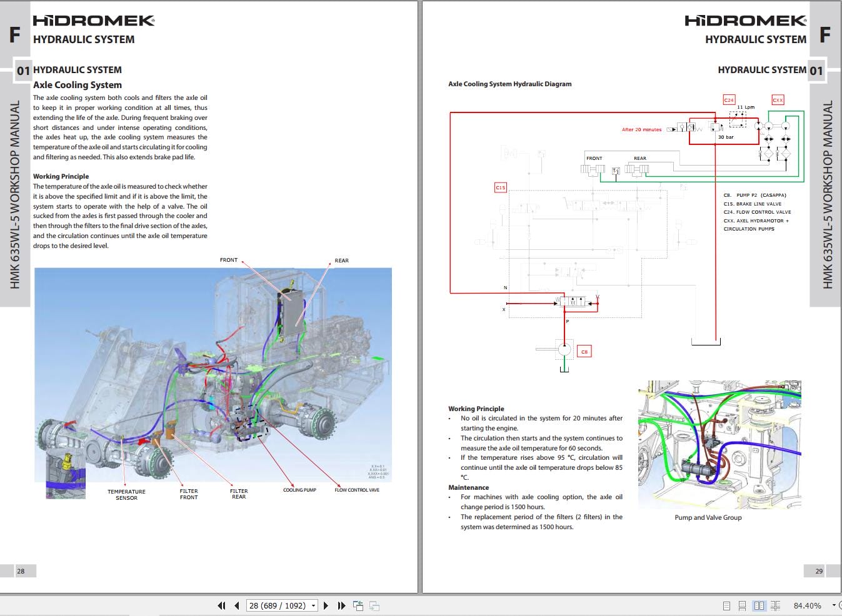Click the red C8 tag near pump
842x616 pixels.
pos(584,352)
